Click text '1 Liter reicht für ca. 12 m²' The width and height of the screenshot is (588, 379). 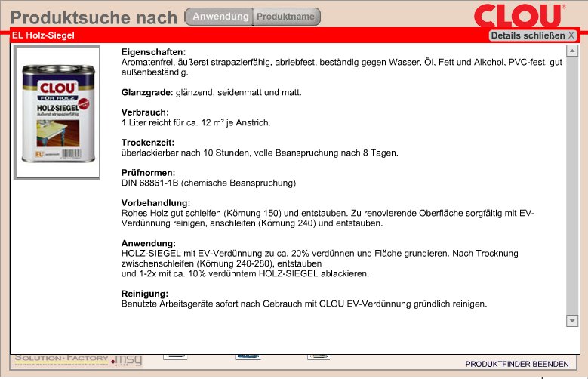(173, 123)
